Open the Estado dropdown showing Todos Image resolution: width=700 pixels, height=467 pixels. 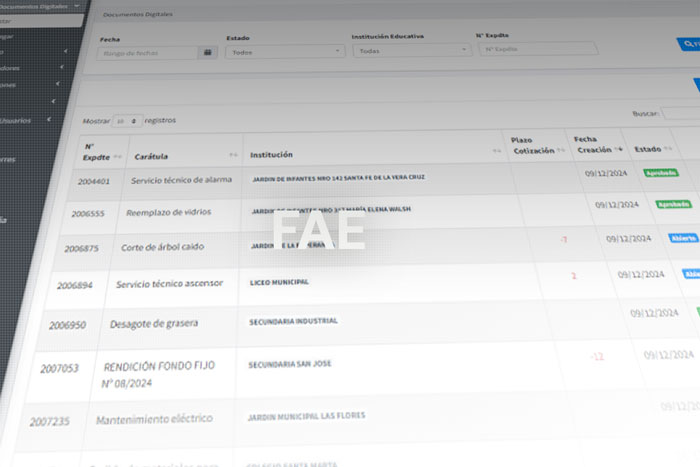(285, 51)
